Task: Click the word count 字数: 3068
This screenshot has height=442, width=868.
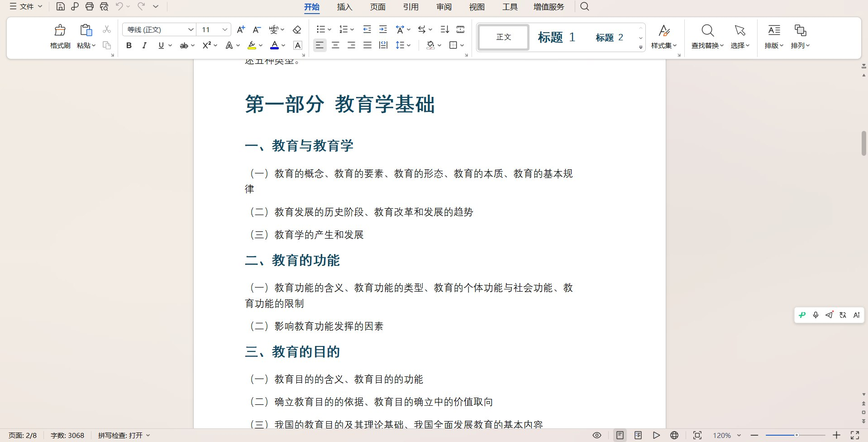Action: point(67,435)
